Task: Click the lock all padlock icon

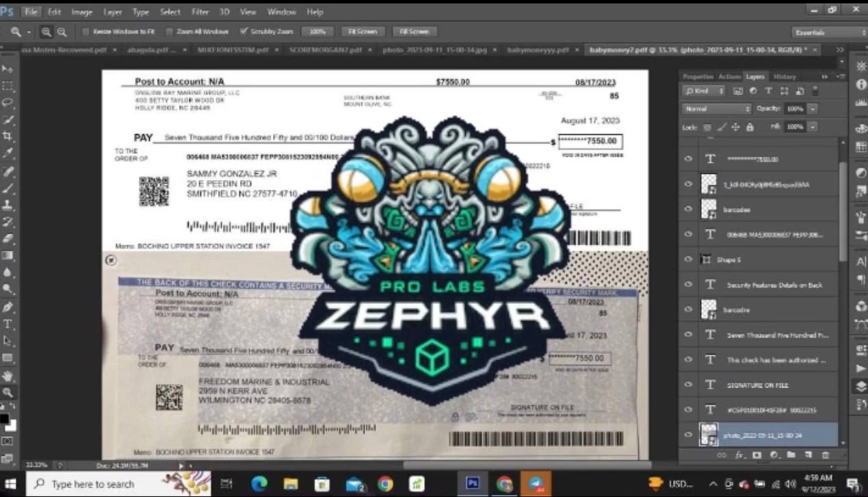Action: [x=750, y=127]
